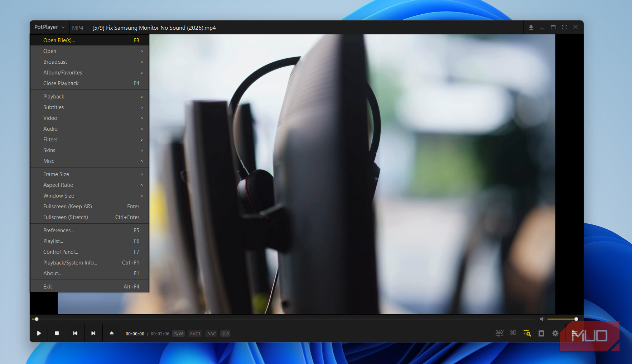Expand the Album/Favorites submenu

(x=90, y=73)
